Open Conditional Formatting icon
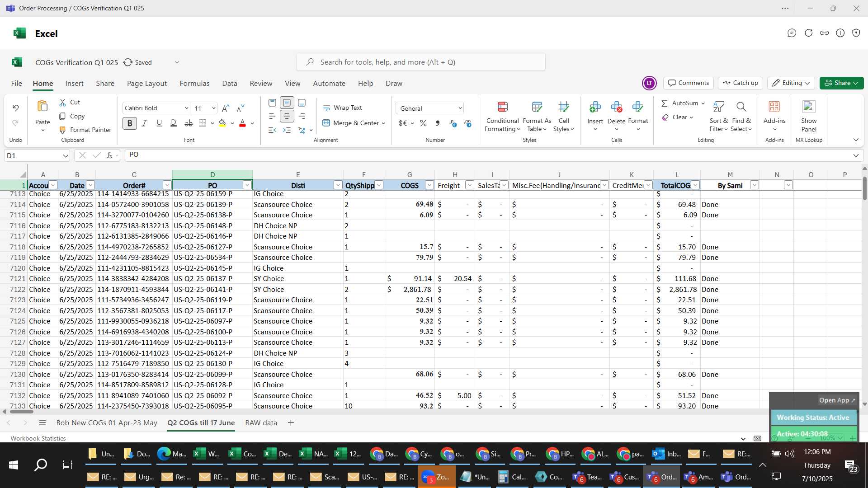Screen dimensions: 868x488 (x=502, y=107)
